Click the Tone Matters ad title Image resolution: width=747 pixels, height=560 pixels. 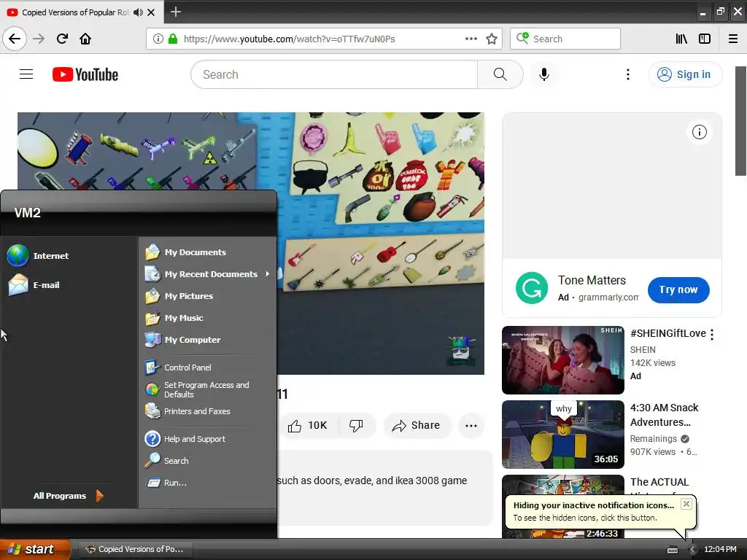[592, 280]
